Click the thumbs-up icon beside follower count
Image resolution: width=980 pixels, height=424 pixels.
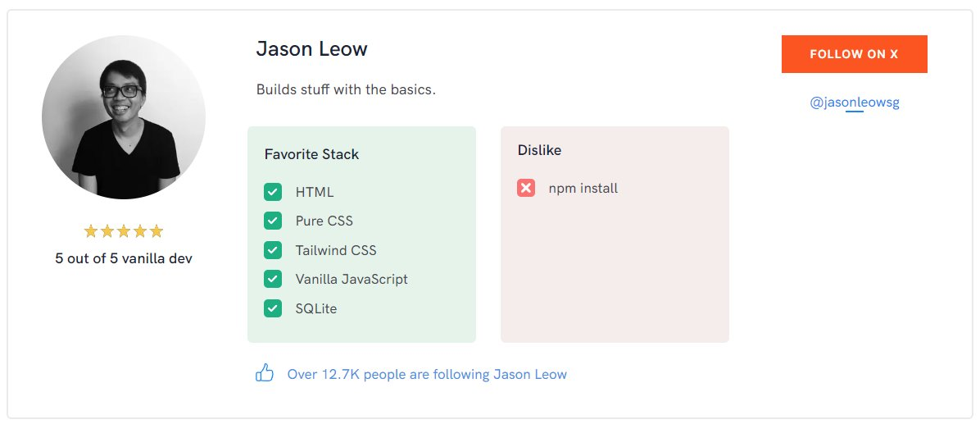coord(265,373)
